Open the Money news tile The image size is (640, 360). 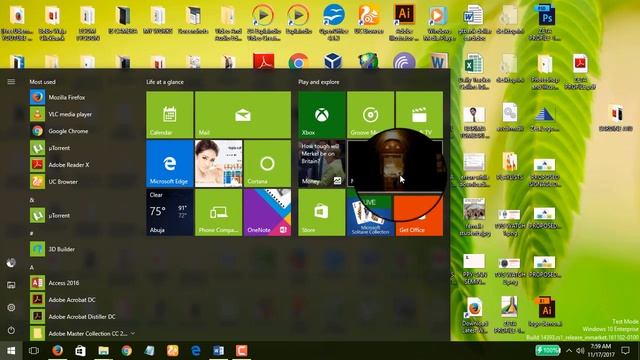tap(322, 164)
